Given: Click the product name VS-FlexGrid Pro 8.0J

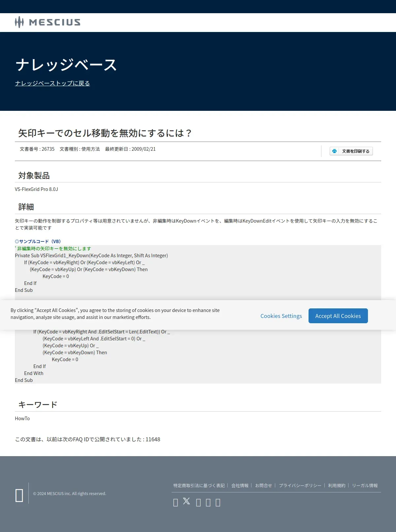Looking at the screenshot, I should [x=36, y=189].
